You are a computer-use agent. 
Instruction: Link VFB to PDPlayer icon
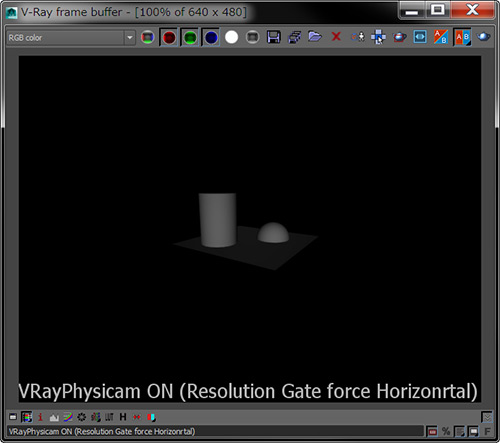click(420, 37)
